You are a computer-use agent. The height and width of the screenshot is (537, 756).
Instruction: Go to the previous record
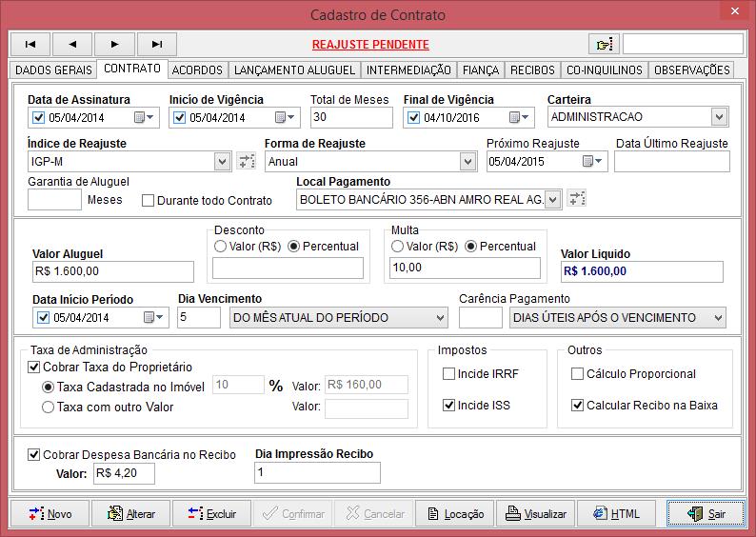coord(72,44)
